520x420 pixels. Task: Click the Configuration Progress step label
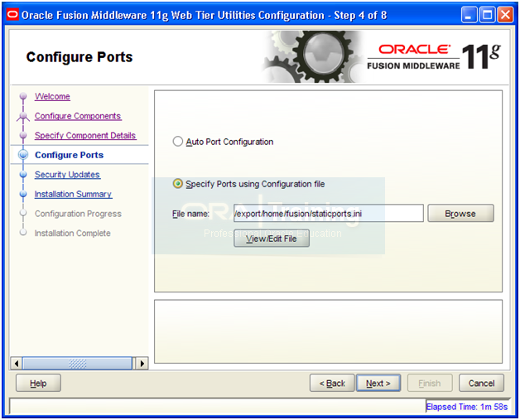78,214
